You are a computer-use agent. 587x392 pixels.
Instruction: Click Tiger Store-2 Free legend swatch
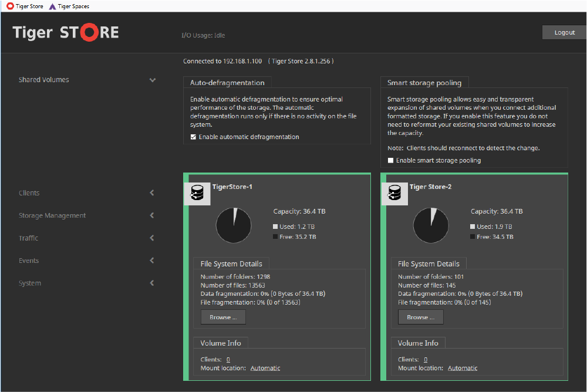coord(473,236)
